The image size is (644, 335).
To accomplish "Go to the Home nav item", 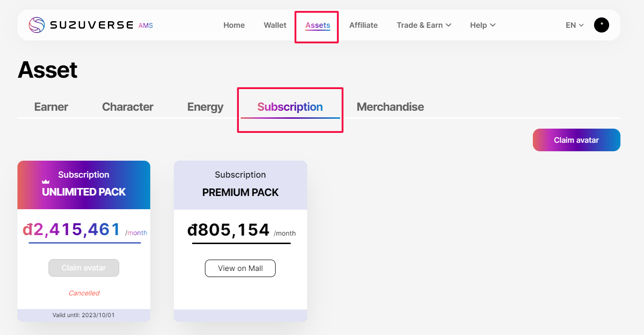I will 234,25.
